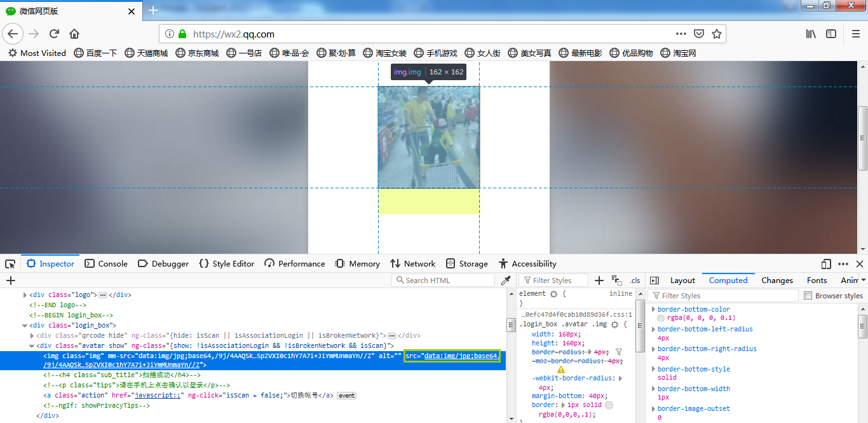Open the 百度一下 bookmark
Screen dimensions: 868x423
[x=95, y=53]
